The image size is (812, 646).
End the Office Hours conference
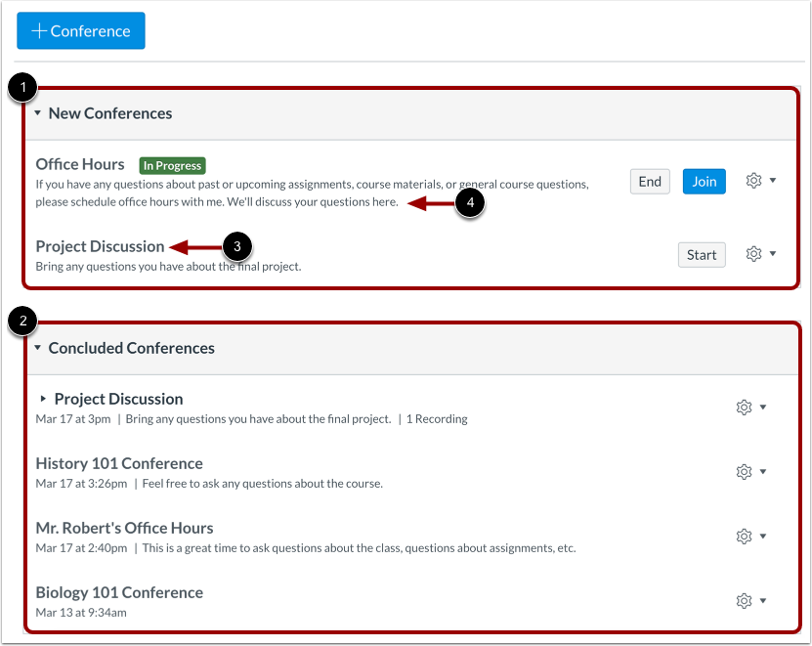coord(649,181)
